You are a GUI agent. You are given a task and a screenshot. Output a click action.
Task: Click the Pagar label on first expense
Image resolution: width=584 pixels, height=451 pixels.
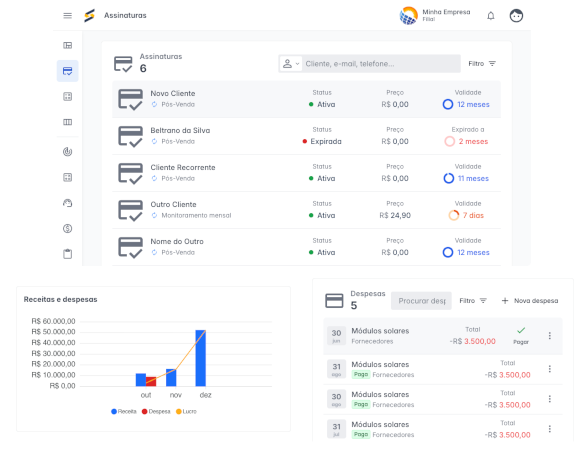coord(521,342)
